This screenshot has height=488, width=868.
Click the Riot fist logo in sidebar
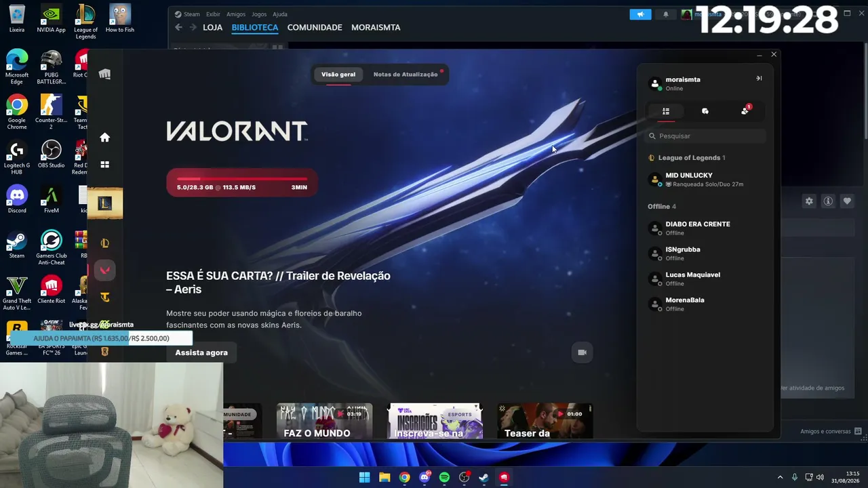[x=104, y=74]
